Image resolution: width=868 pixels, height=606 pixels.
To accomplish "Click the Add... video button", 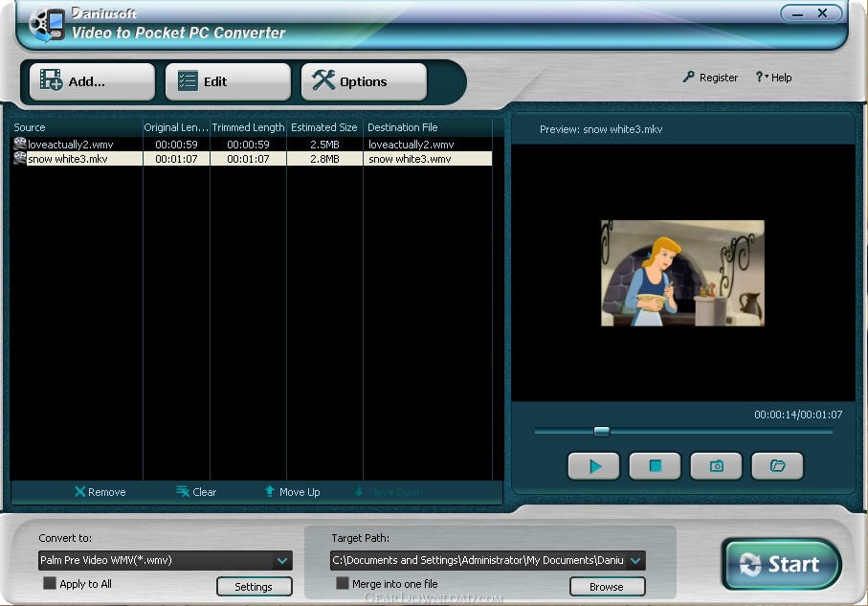I will tap(92, 81).
